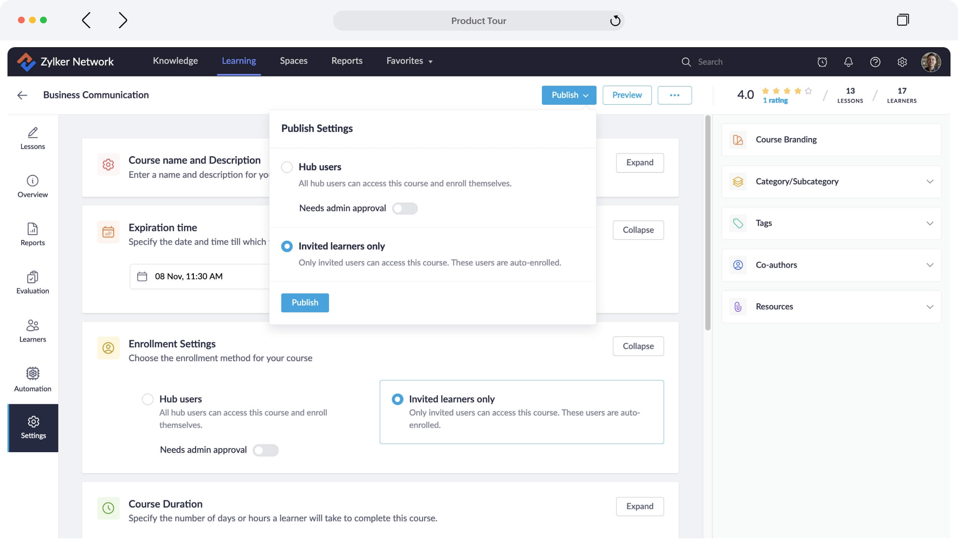Viewport: 958px width, 560px height.
Task: Toggle Needs admin approval under Enrollment Settings
Action: pyautogui.click(x=266, y=450)
